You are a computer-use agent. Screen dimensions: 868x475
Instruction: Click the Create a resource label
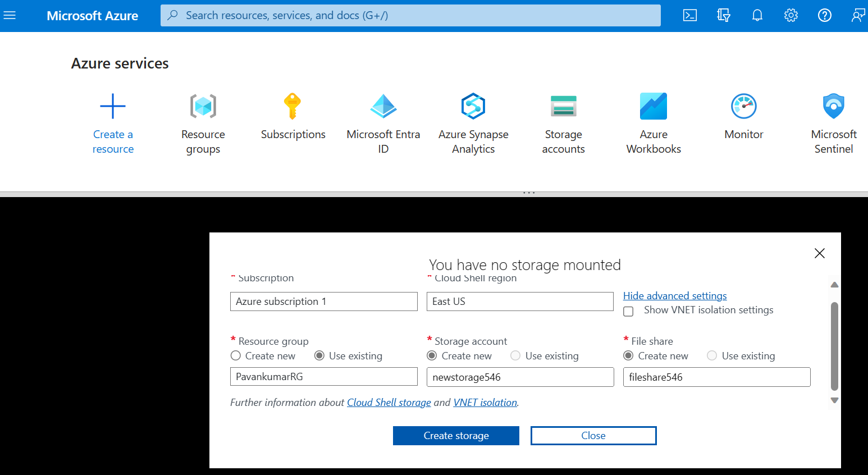[x=113, y=141]
